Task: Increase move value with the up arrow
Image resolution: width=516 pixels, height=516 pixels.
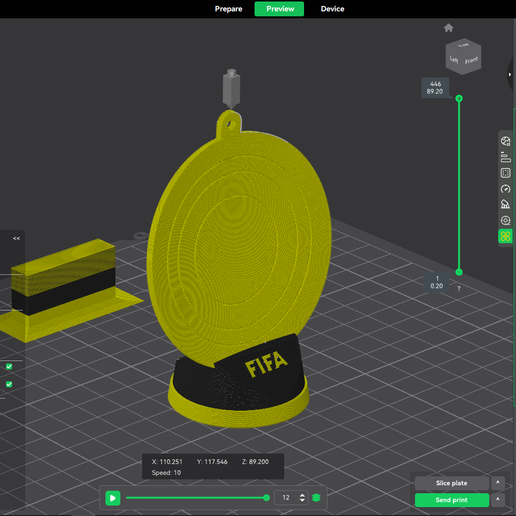Action: coord(302,495)
